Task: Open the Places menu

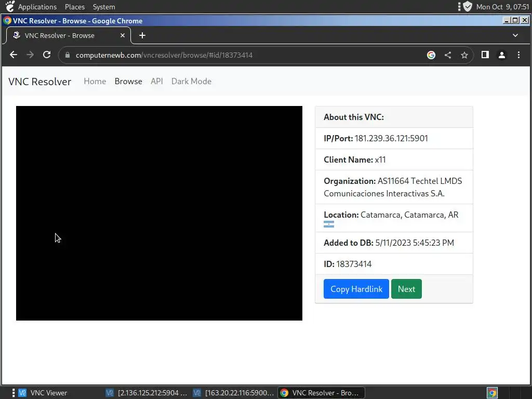Action: [75, 7]
